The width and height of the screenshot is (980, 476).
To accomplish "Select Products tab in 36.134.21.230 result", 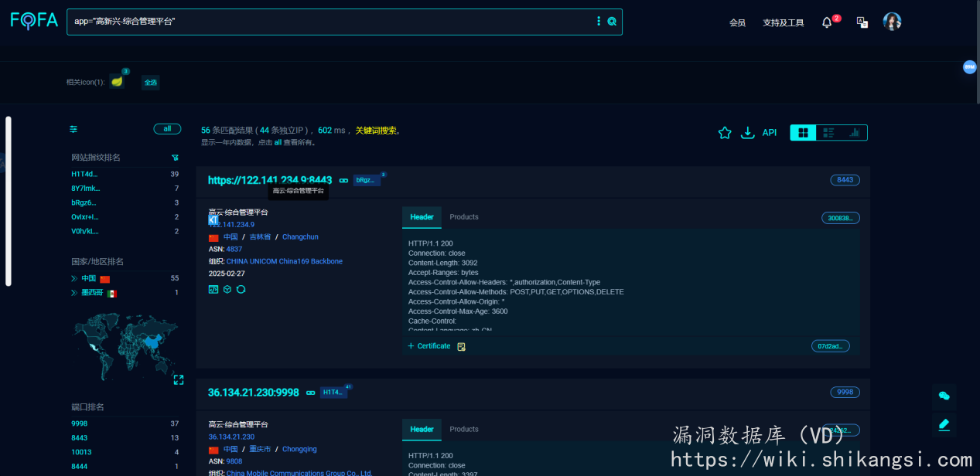I will pos(464,430).
